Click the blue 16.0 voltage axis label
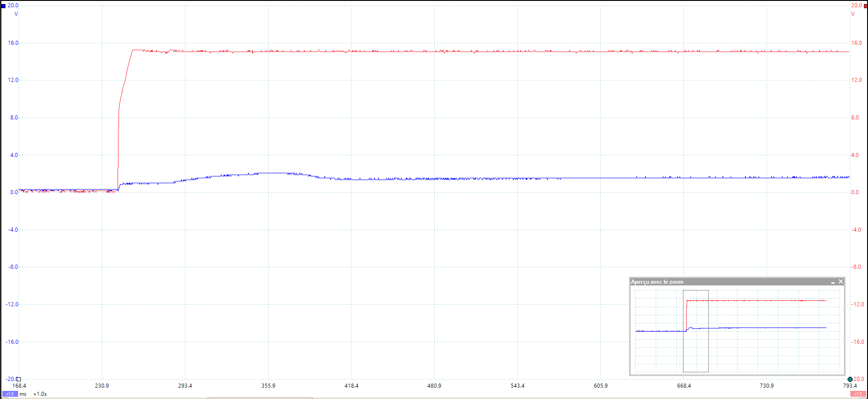 13,43
